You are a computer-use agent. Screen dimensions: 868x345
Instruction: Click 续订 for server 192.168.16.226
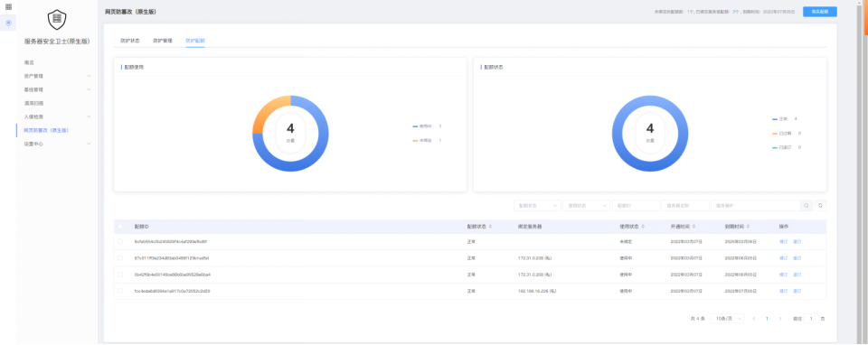click(783, 291)
